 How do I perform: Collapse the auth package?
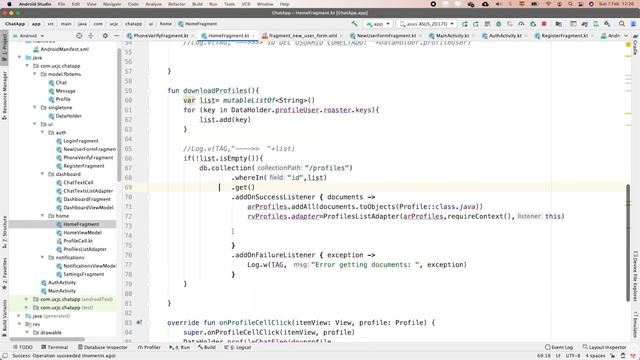point(42,133)
